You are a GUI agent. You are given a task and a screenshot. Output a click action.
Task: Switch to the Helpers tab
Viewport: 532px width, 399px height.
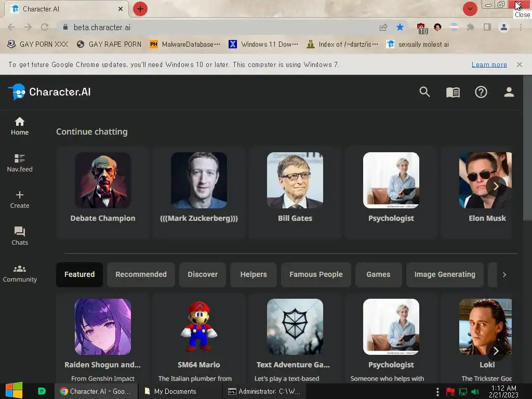pos(254,274)
